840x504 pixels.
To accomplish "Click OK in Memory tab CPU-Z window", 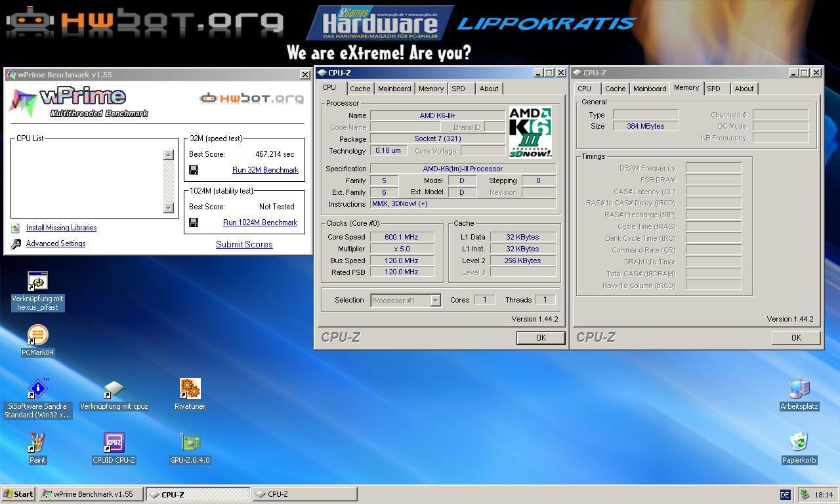I will coord(796,337).
